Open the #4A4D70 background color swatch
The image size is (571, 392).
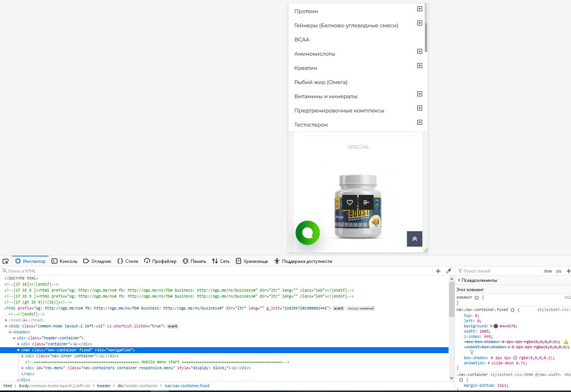pos(496,326)
